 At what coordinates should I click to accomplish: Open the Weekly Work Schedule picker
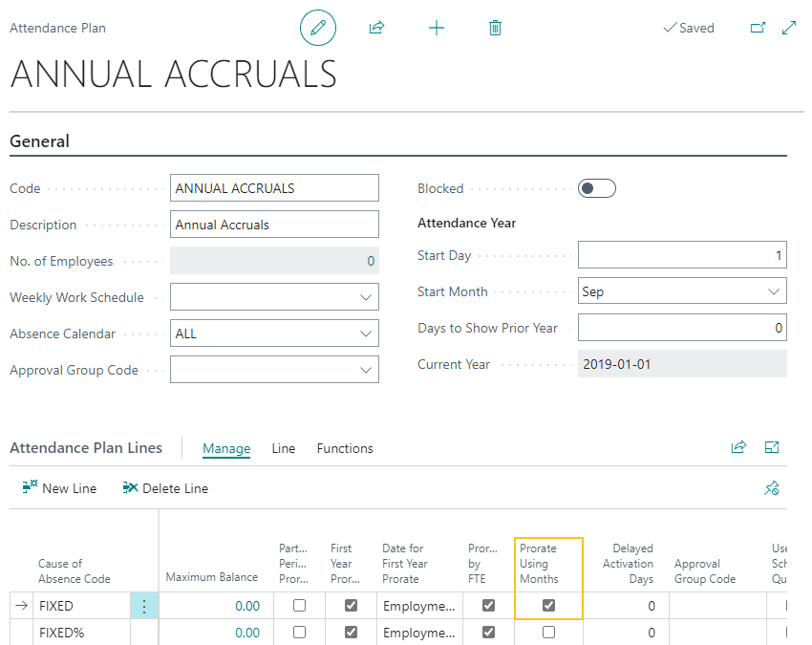(x=366, y=296)
